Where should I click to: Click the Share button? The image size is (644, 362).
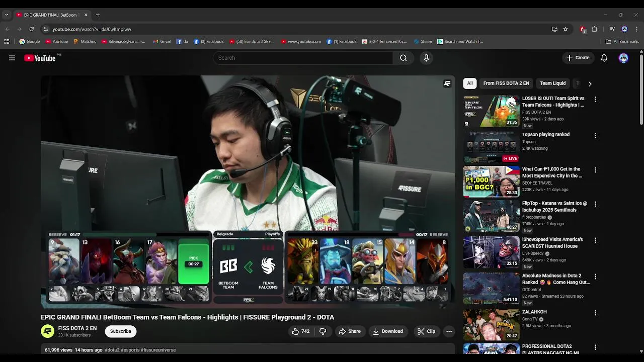click(350, 331)
